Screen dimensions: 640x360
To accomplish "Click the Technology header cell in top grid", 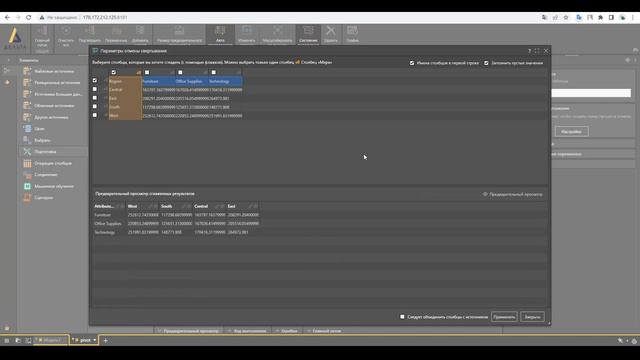I will click(225, 81).
